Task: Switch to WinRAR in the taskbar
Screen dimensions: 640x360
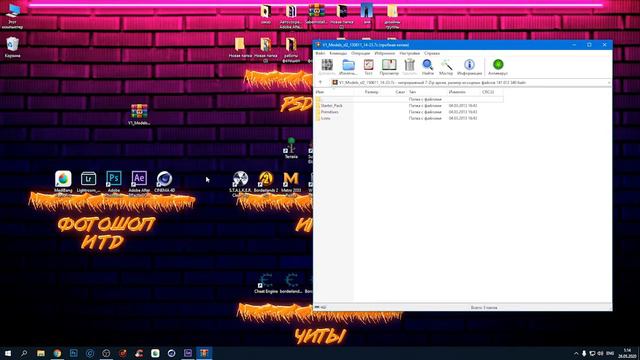Action: [204, 353]
